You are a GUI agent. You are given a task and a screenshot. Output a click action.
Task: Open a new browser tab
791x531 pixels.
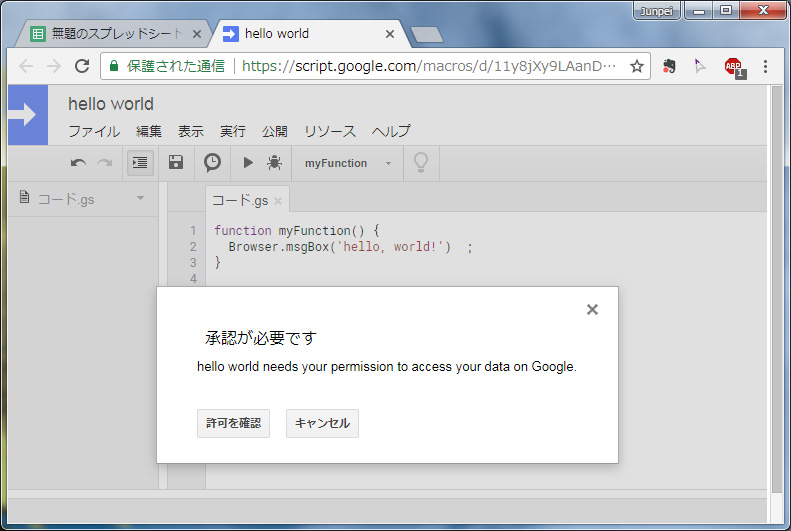427,34
